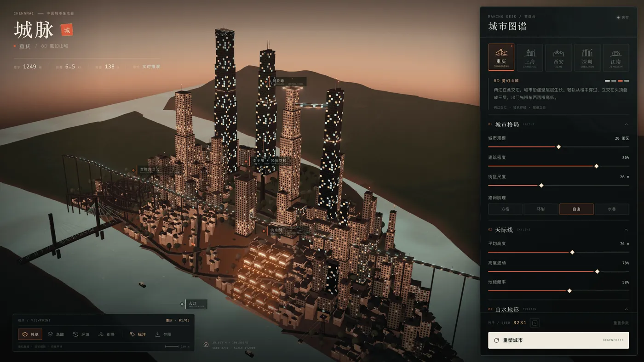Click the color palette swatches beside 8D 魔幻山城

[x=617, y=81]
